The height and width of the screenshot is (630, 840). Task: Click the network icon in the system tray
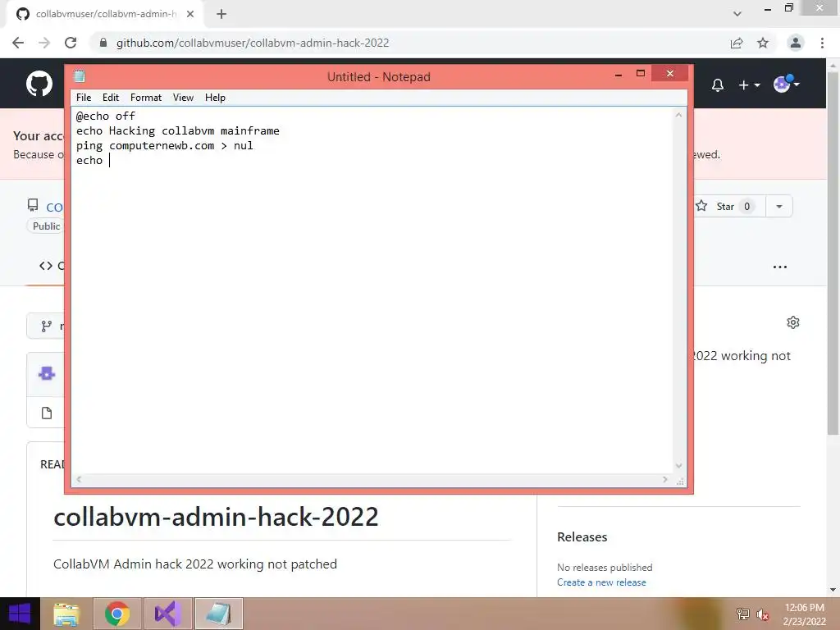point(743,614)
